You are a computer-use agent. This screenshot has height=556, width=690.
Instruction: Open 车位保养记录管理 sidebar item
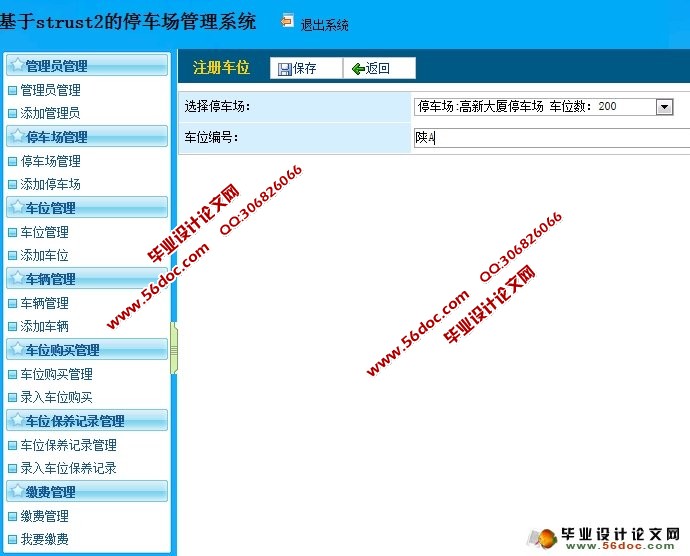point(69,445)
